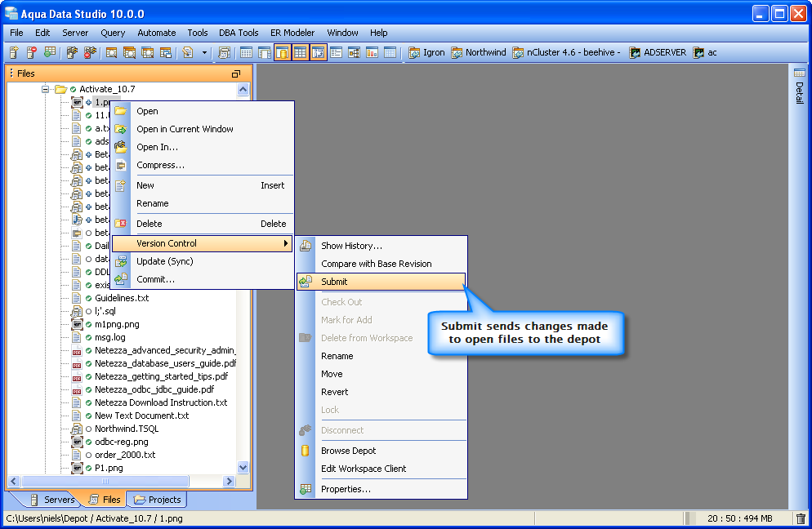Click the Properties grid icon in submenu

click(x=306, y=489)
